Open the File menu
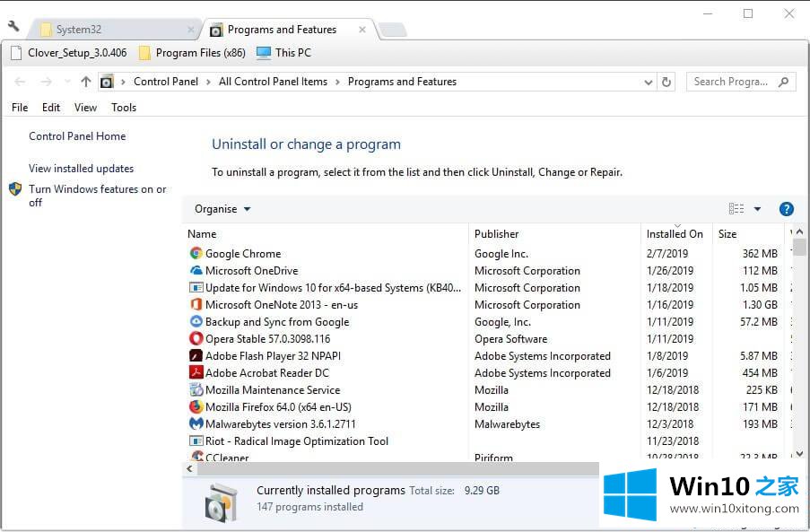 pyautogui.click(x=20, y=108)
